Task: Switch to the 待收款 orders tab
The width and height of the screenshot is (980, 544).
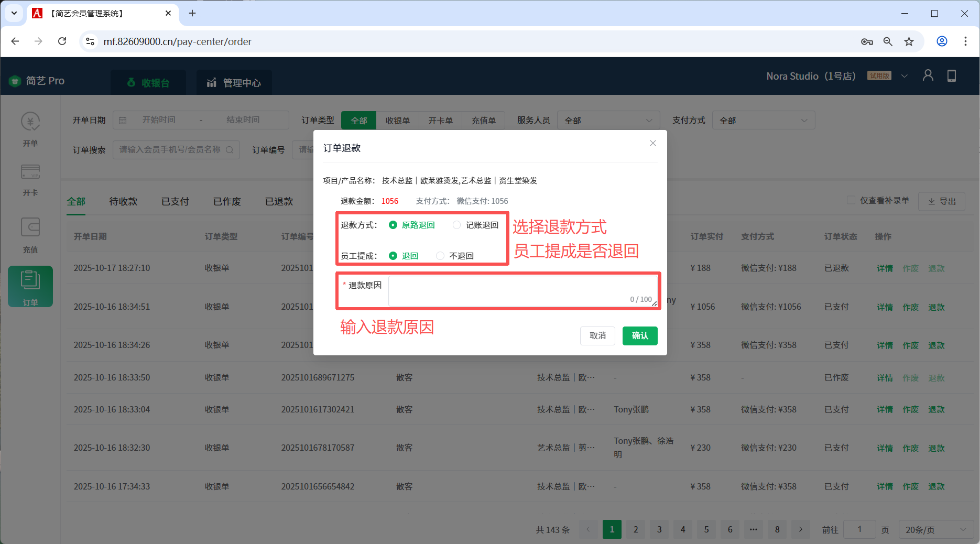Action: coord(123,202)
